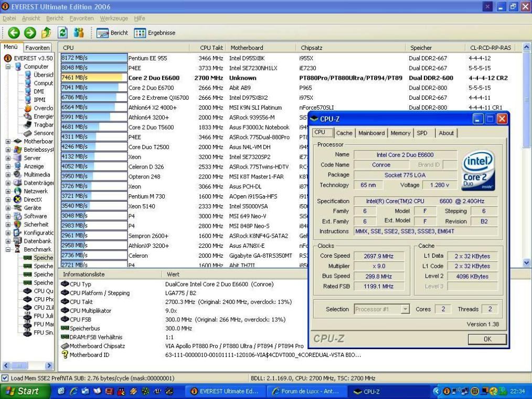Expand the Anzeige tree node
Screen dimensions: 532x399
pos(8,166)
